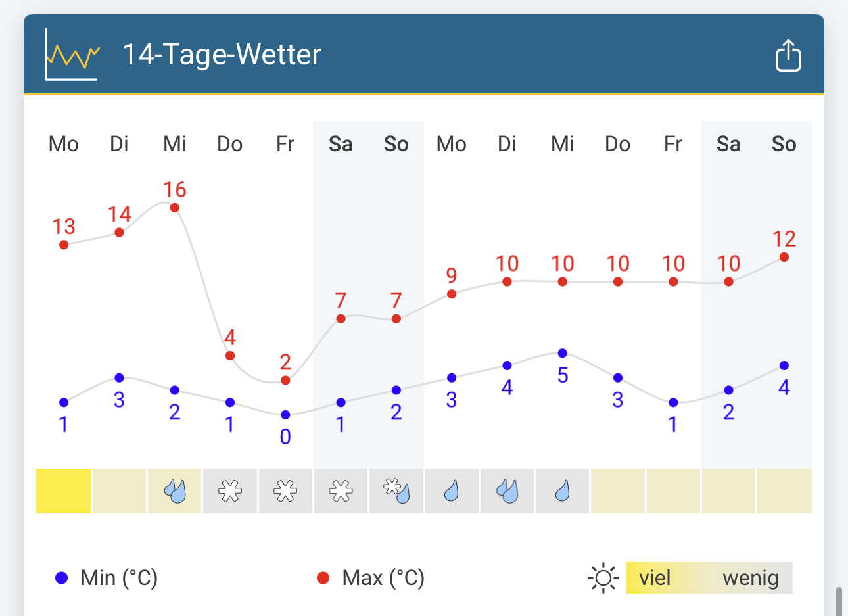Click the viel-wenig sunshine gradient legend
The image size is (848, 616).
[709, 579]
